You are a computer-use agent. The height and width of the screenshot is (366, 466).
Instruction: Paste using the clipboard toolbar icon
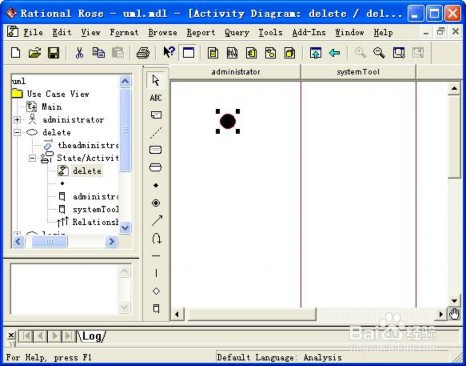[117, 53]
